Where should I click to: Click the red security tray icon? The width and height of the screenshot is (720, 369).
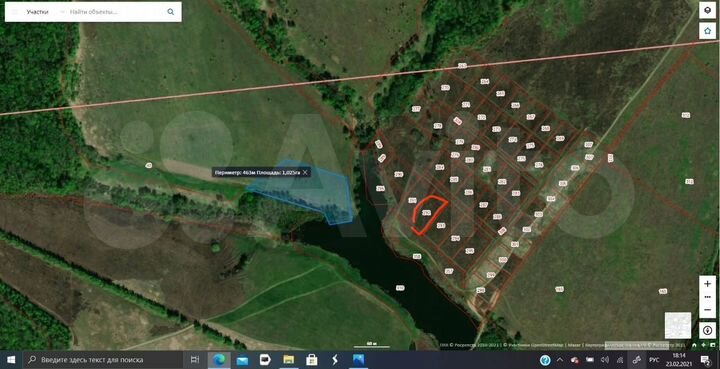click(574, 360)
